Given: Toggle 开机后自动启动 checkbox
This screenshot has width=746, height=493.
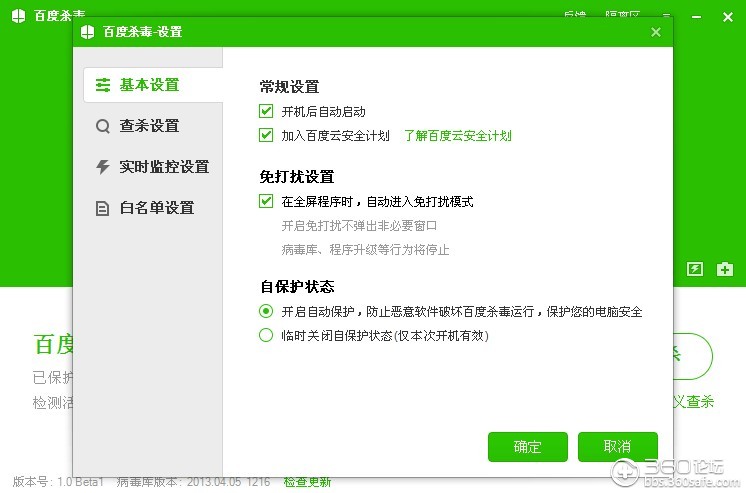Looking at the screenshot, I should pos(266,111).
